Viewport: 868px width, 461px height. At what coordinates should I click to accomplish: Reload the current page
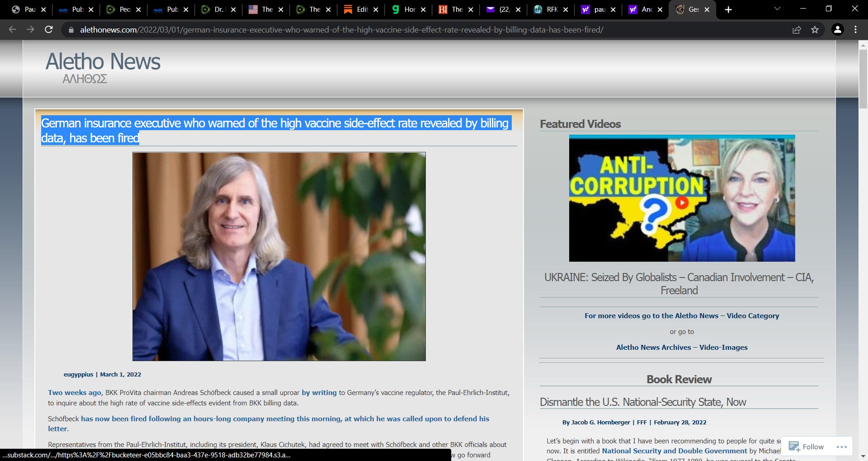click(x=49, y=29)
